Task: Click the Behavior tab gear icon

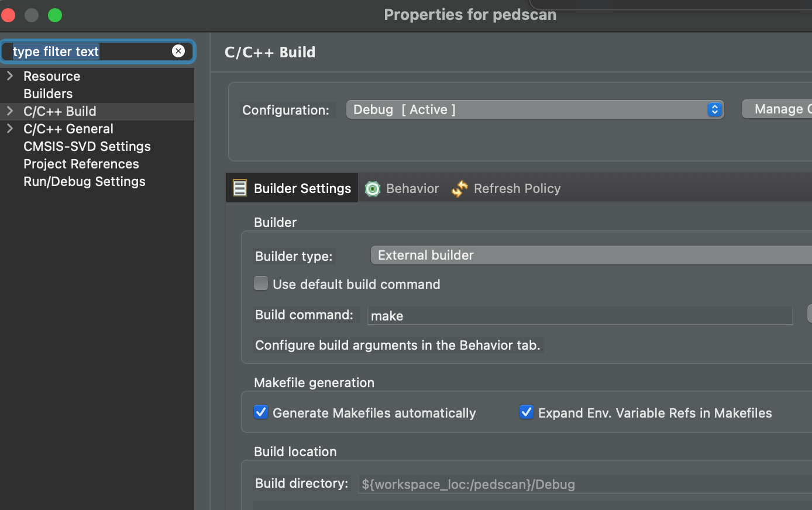Action: pos(373,188)
